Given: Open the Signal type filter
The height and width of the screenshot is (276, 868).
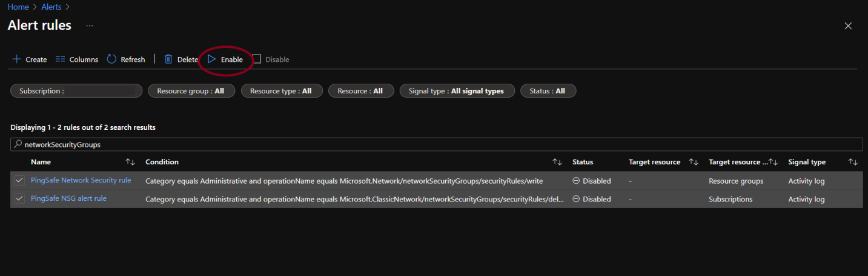Looking at the screenshot, I should tap(457, 91).
